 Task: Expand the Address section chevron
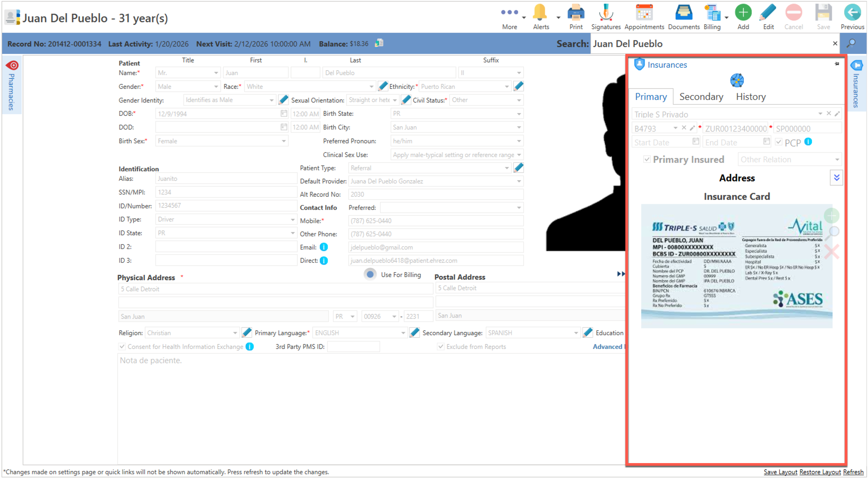[836, 178]
